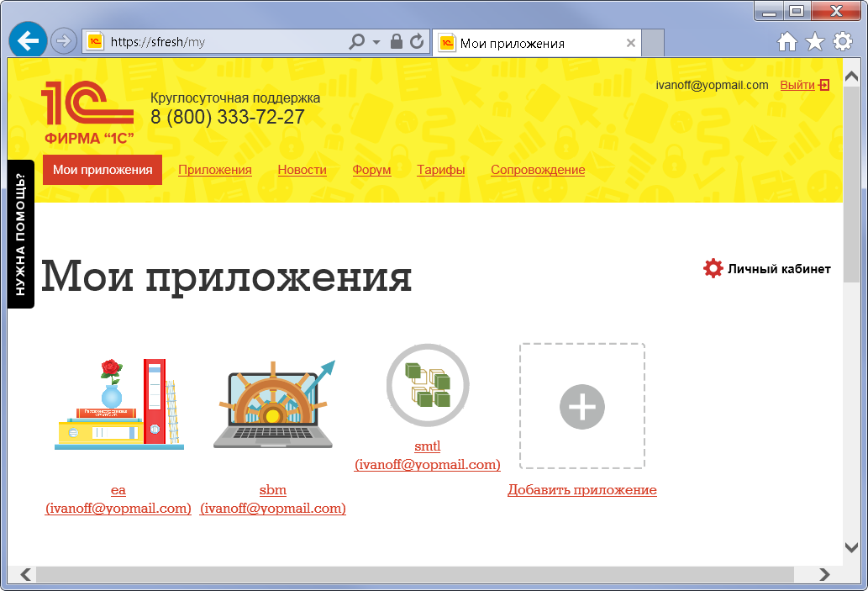Click ivanoff@yopmail.com account text at top
This screenshot has width=868, height=591.
[x=712, y=85]
